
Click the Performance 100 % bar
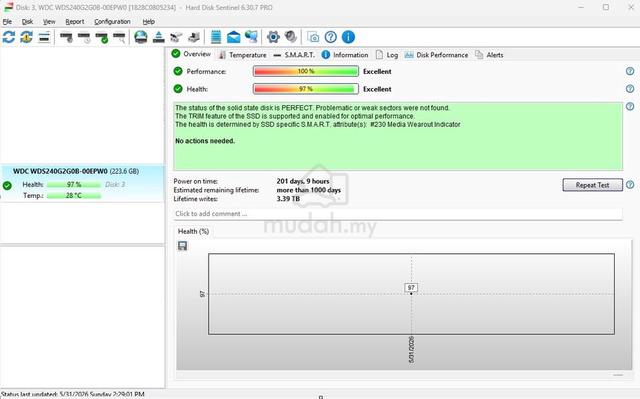pyautogui.click(x=306, y=71)
